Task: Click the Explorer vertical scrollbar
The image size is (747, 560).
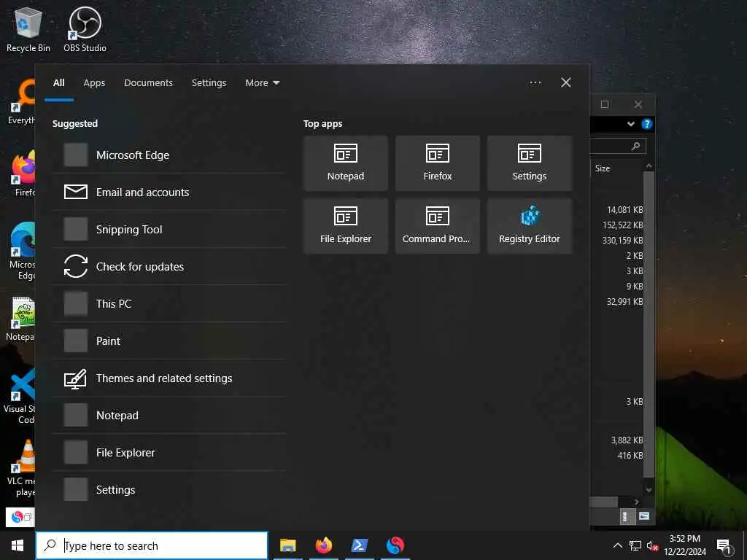Action: point(649,324)
